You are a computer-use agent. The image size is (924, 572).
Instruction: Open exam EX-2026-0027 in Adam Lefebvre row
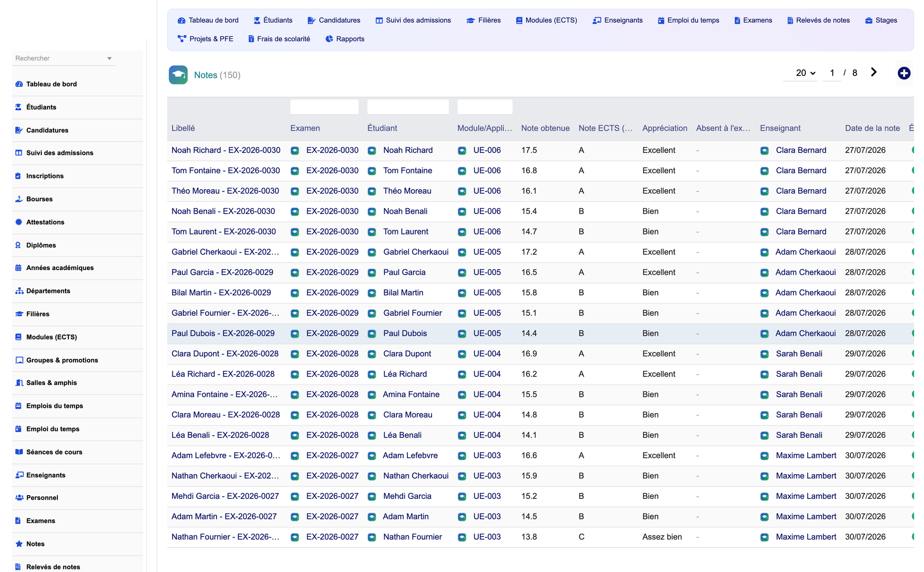click(332, 456)
